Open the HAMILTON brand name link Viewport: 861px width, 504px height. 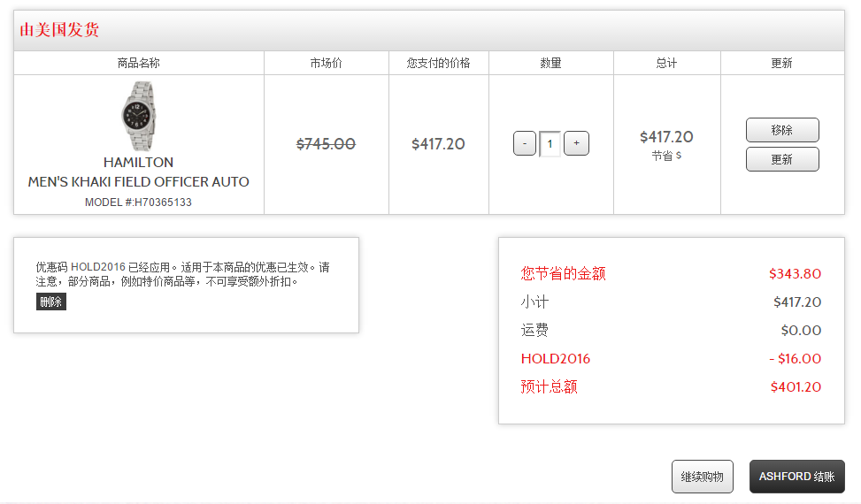click(138, 163)
